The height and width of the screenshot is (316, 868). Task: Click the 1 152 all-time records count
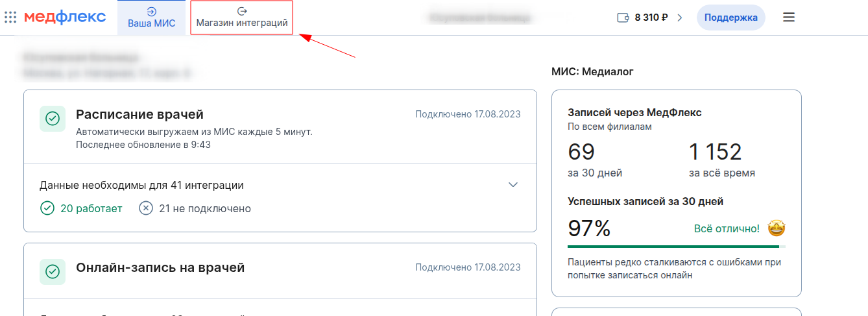(715, 152)
